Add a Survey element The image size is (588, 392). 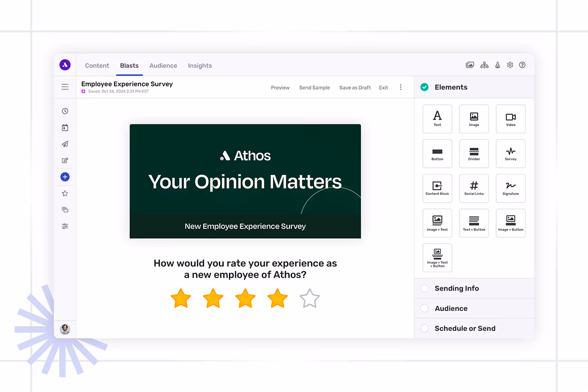pyautogui.click(x=511, y=154)
